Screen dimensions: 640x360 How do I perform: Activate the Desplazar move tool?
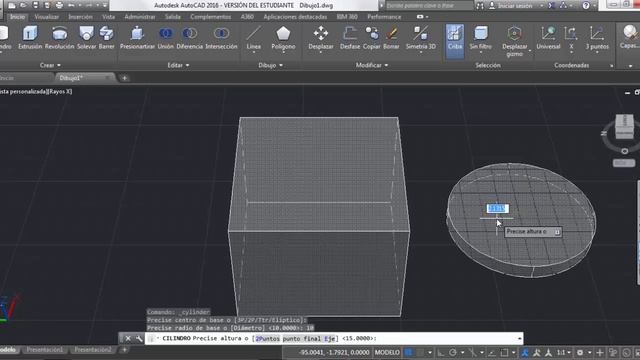tap(321, 38)
